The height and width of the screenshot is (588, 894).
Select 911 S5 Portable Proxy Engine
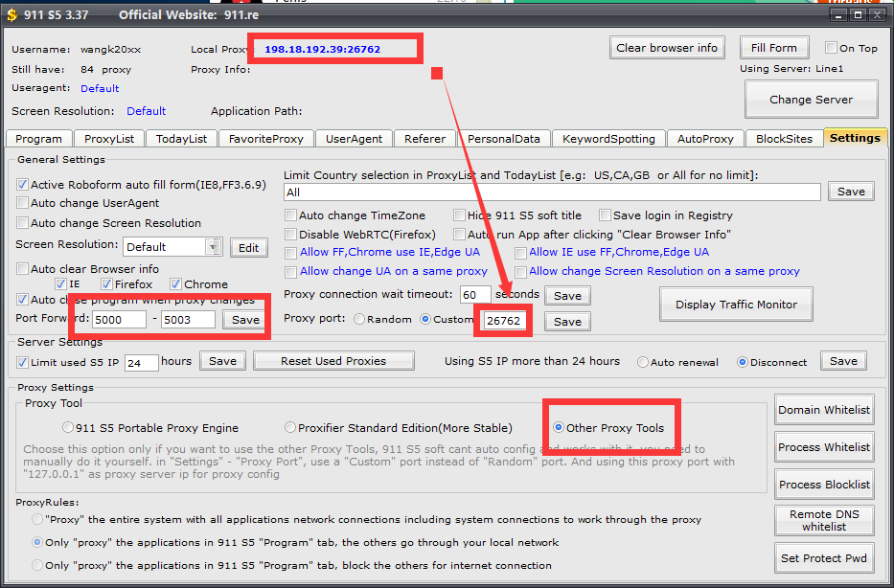tap(68, 427)
